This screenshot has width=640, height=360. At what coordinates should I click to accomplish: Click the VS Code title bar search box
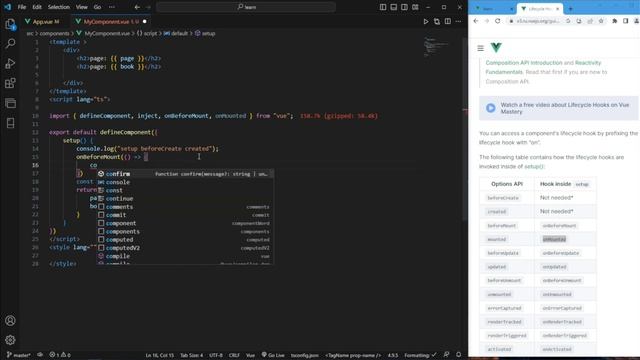[x=246, y=7]
